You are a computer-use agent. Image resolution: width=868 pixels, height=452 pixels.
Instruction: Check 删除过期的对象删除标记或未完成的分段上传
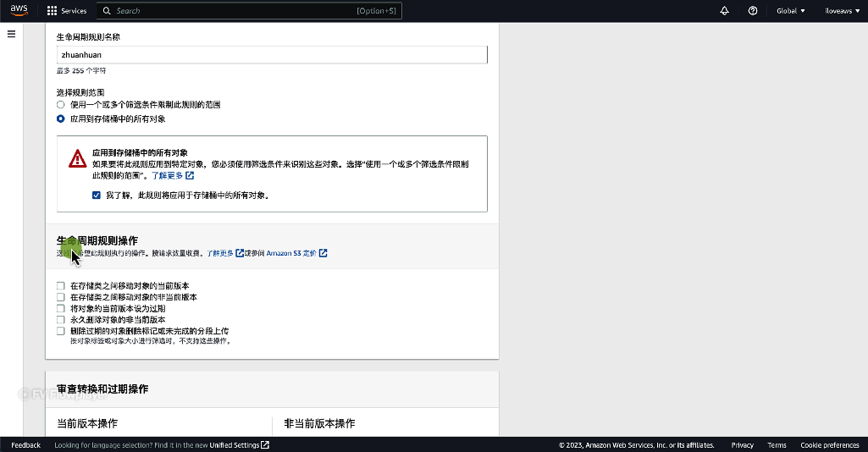[x=61, y=331]
